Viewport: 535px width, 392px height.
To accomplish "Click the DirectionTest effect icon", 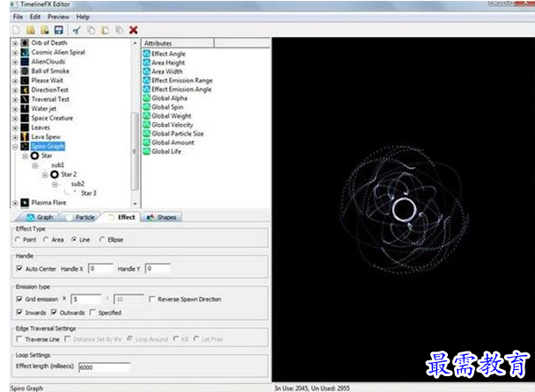I will [x=25, y=90].
